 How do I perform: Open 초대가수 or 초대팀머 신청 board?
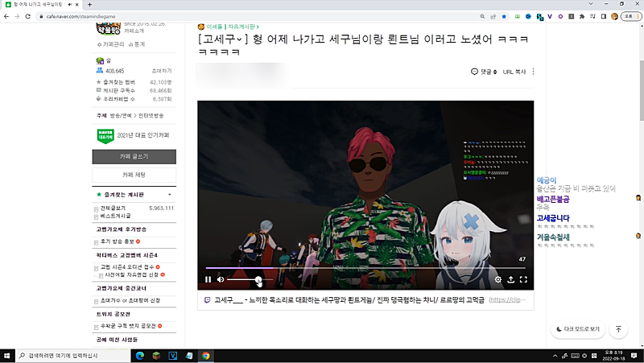(130, 300)
